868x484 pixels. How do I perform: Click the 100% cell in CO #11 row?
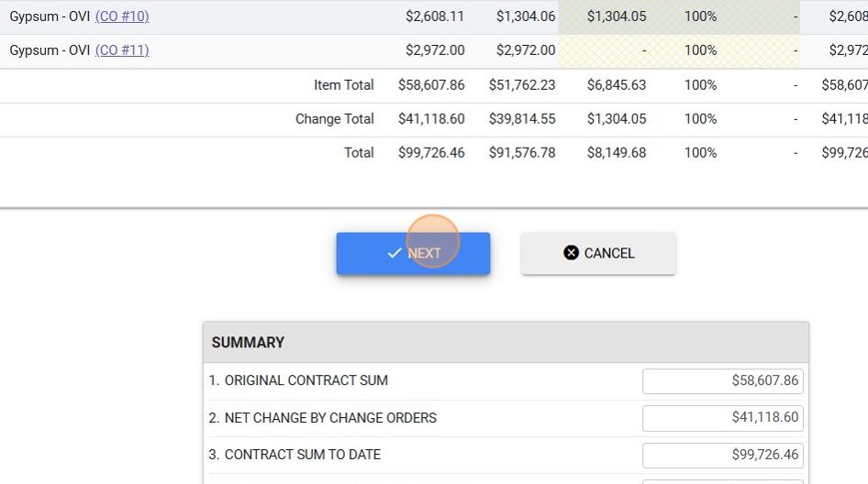[x=700, y=50]
